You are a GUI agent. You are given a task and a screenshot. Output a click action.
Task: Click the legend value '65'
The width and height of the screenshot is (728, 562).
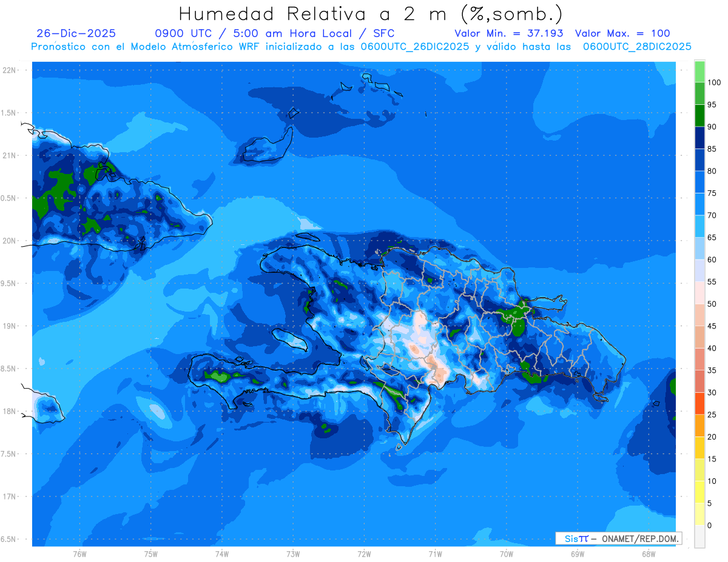(x=712, y=238)
